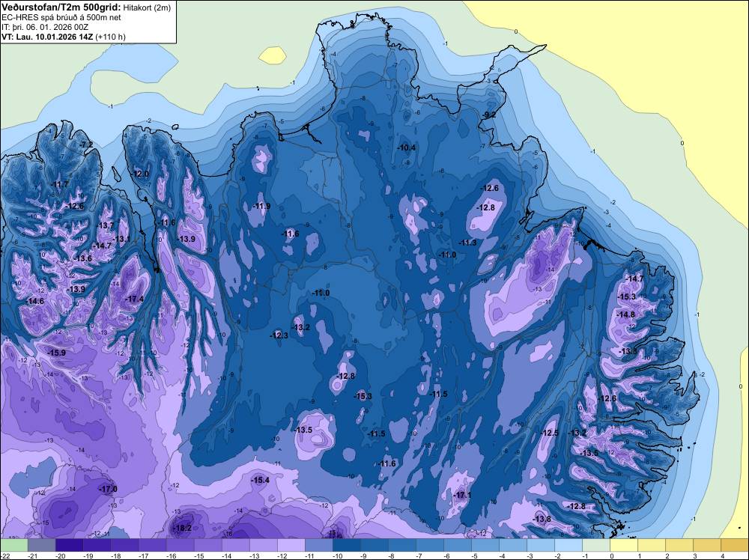This screenshot has height=560, width=749.
Task: Select the dark purple legend swatch above -20
Action: tap(69, 545)
